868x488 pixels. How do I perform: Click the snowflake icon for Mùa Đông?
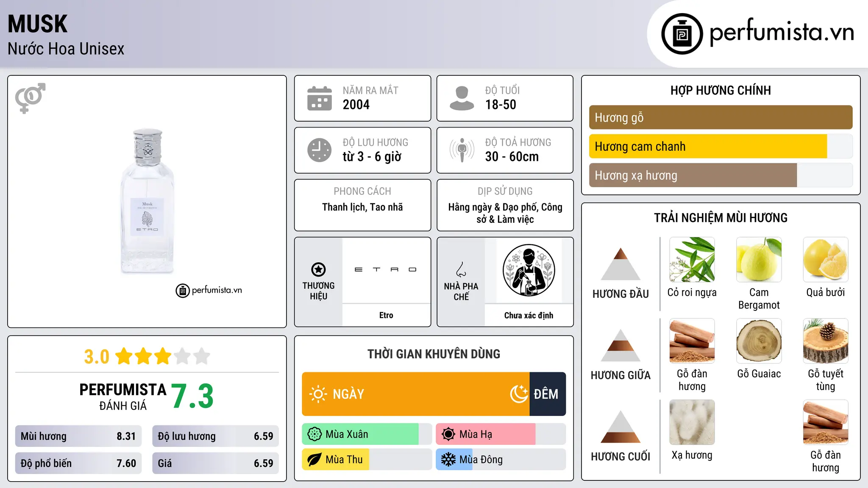[448, 460]
